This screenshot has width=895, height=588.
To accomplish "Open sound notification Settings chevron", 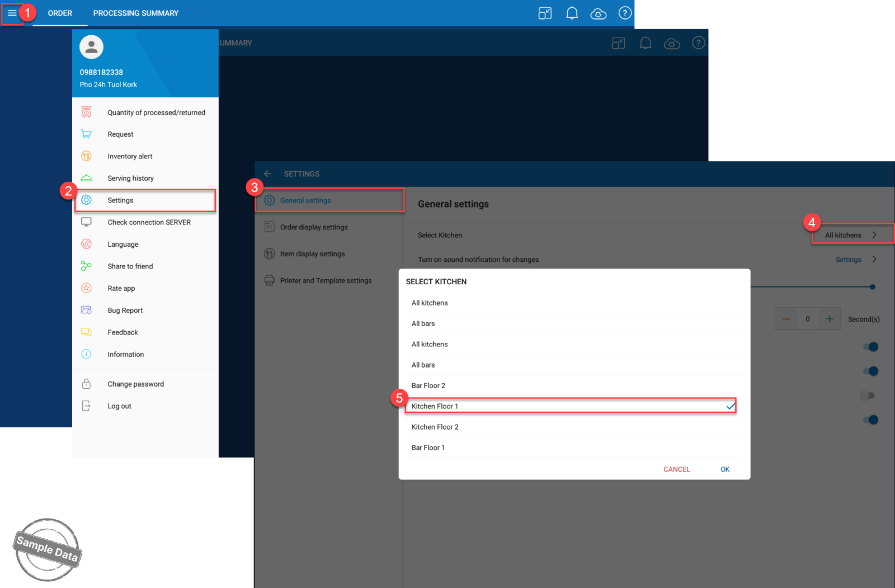I will [x=874, y=260].
